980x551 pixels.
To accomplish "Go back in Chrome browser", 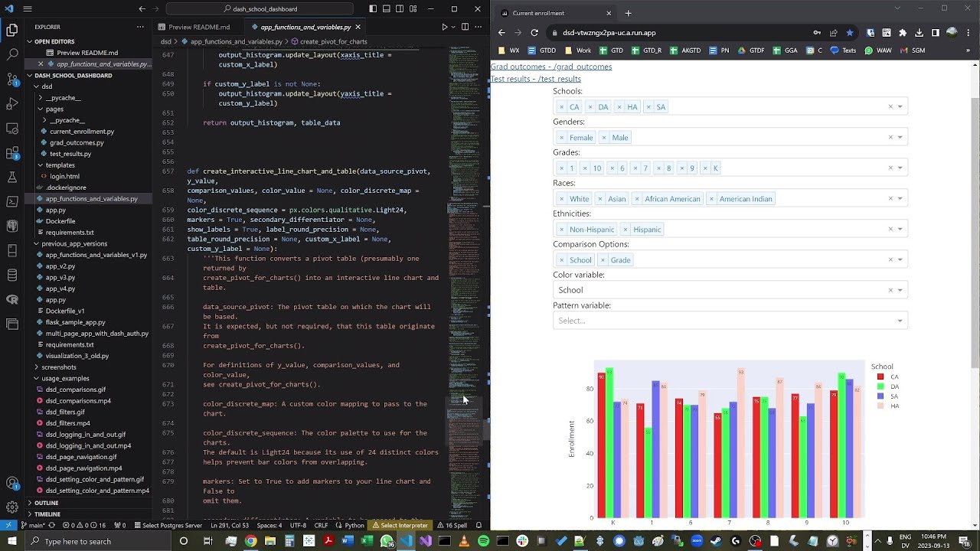I will click(x=501, y=33).
